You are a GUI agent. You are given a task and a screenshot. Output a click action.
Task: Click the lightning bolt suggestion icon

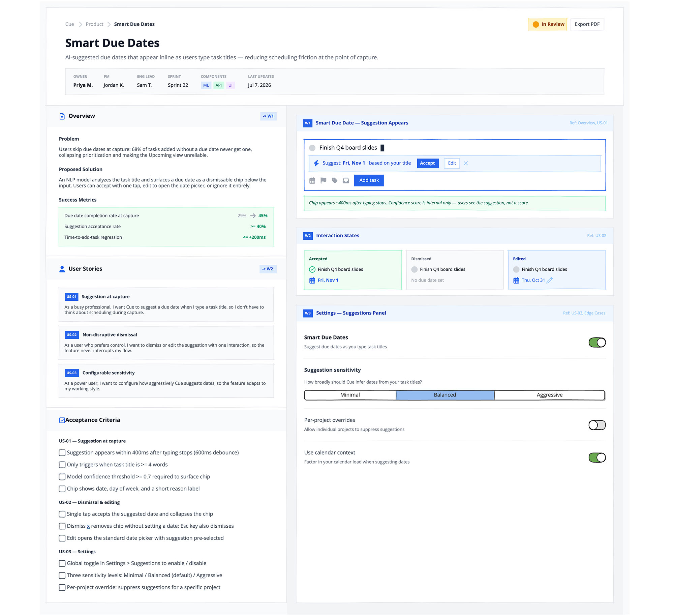316,163
